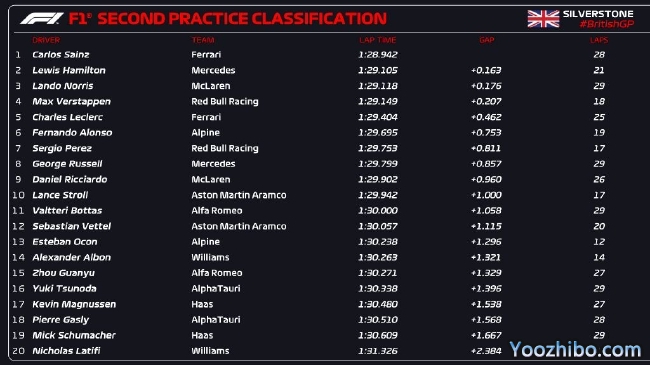Click the #BritishGP hashtag
Viewport: 650px width, 365px height.
(607, 24)
